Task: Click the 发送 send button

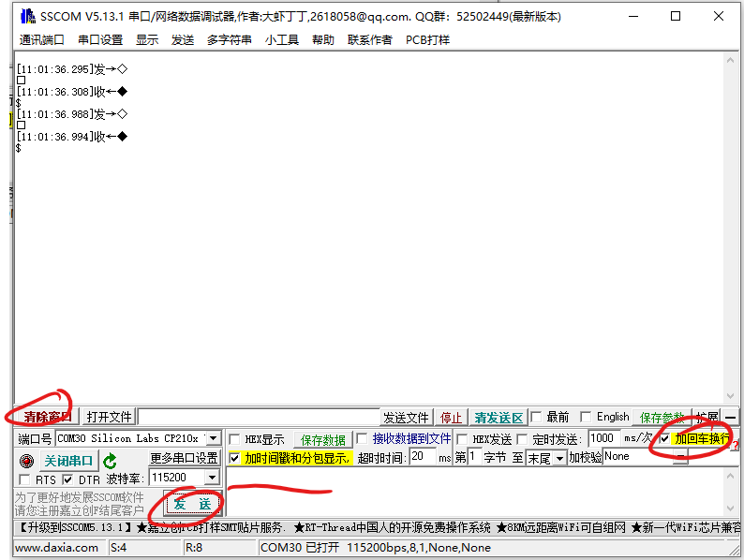Action: 192,504
